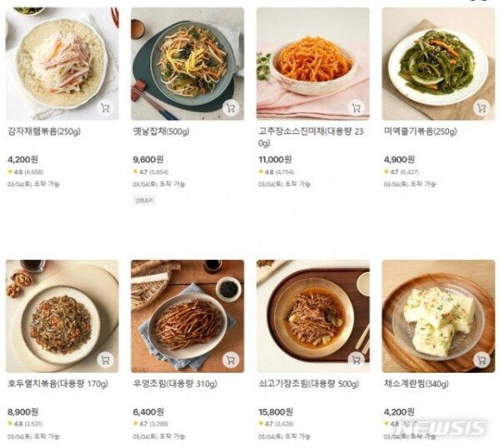This screenshot has width=500, height=448.
Task: Add 감자채햄볶음 to cart via cart icon
Action: click(x=105, y=108)
